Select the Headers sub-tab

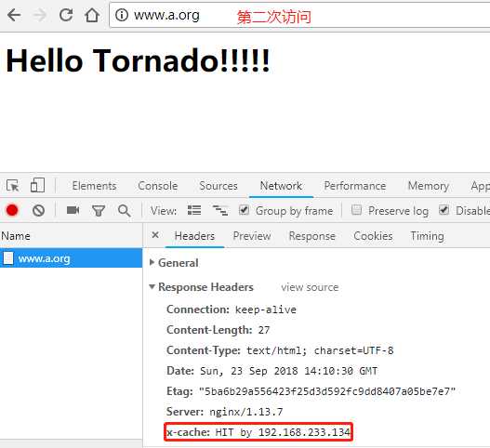[x=194, y=236]
